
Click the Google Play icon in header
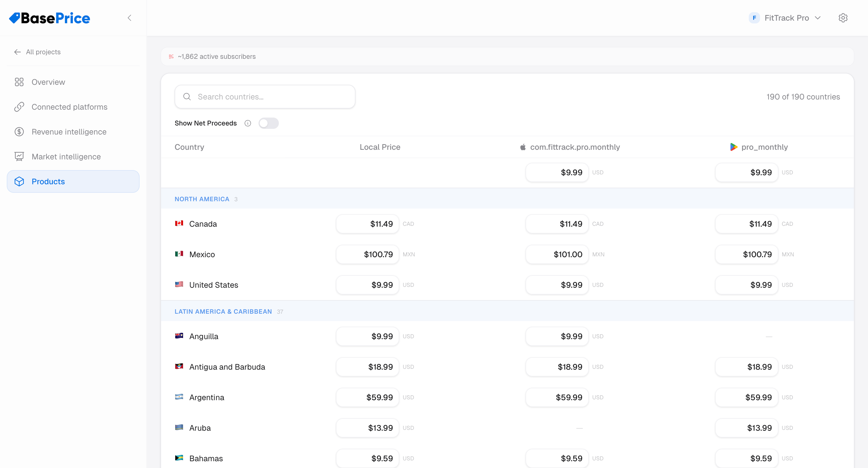[x=734, y=147]
